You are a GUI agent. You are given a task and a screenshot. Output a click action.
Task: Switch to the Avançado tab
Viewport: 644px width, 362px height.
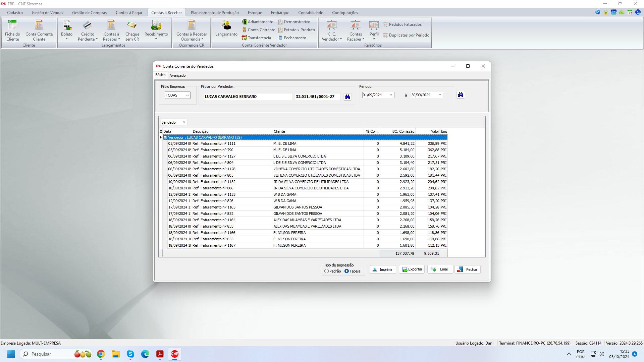click(x=177, y=75)
